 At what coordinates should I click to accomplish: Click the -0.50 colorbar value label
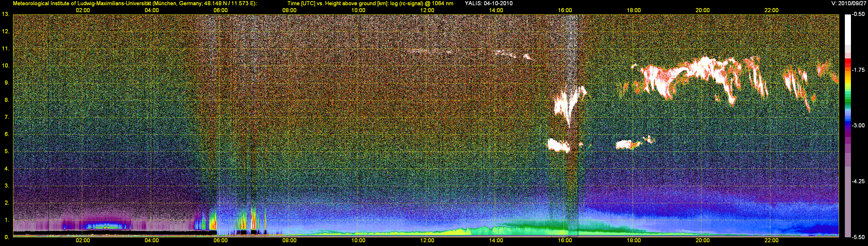click(x=858, y=14)
